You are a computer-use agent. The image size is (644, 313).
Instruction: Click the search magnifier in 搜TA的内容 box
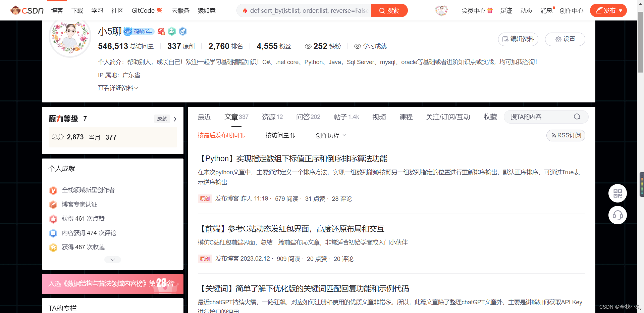coord(577,117)
